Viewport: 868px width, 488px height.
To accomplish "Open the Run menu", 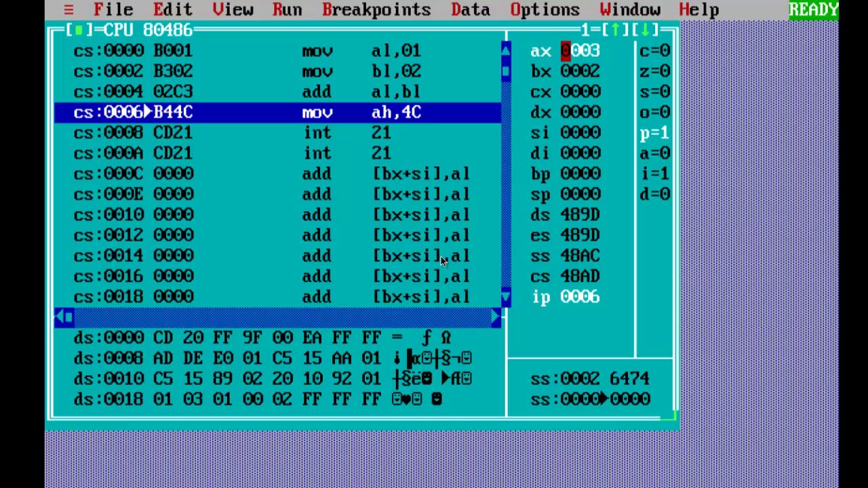I will pyautogui.click(x=287, y=9).
